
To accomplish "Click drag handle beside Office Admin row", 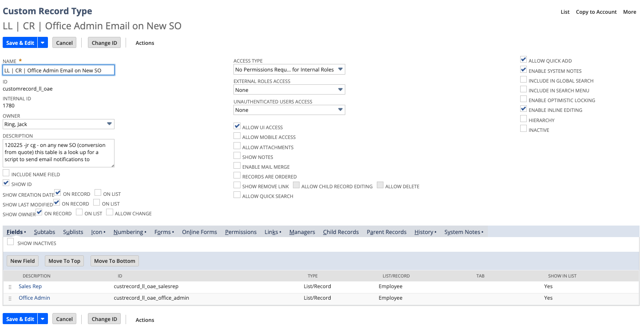I will tap(10, 298).
